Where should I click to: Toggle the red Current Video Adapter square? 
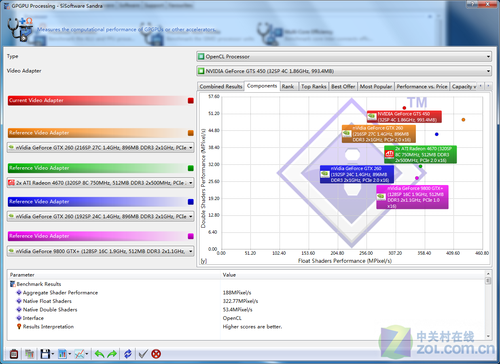[x=191, y=100]
